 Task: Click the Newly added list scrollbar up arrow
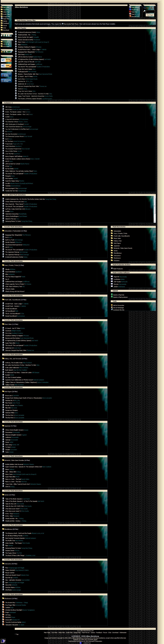155,197
